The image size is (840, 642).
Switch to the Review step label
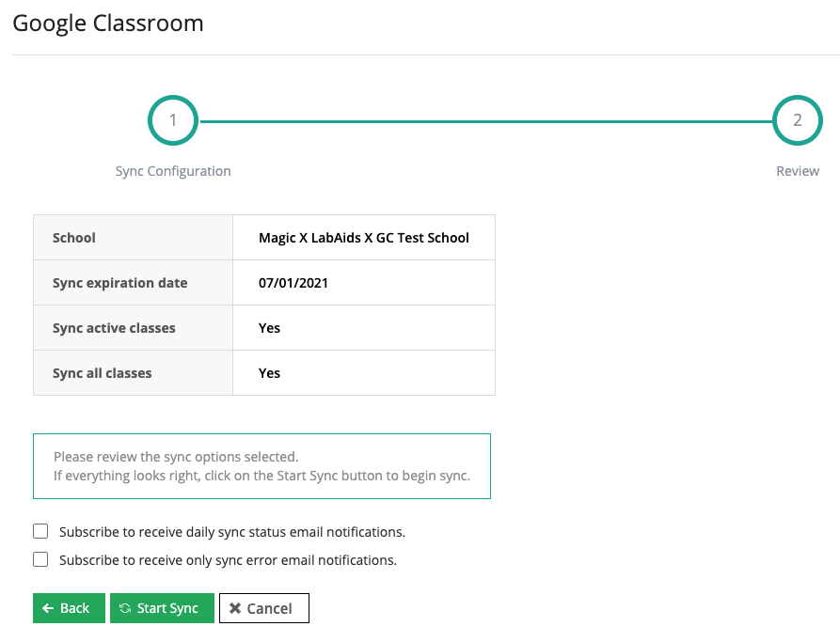coord(797,171)
